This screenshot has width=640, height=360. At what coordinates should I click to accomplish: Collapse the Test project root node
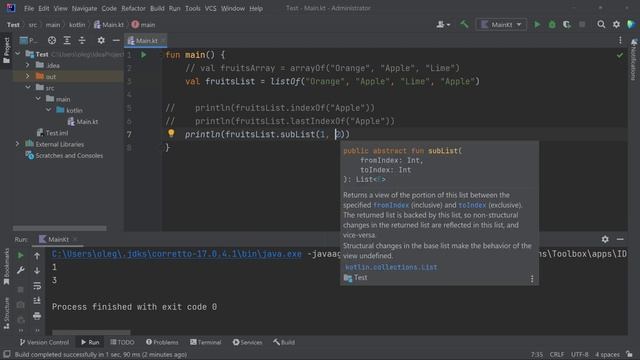pos(18,54)
